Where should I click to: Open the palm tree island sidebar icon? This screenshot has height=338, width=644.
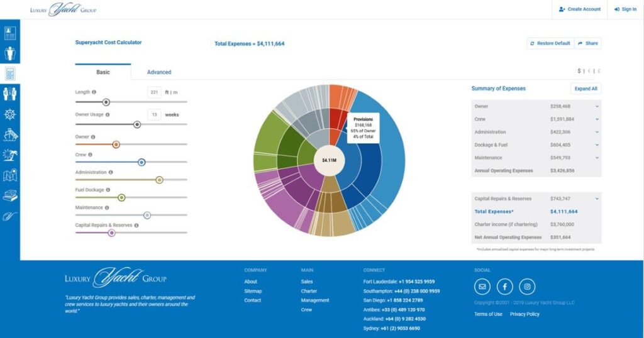point(10,155)
